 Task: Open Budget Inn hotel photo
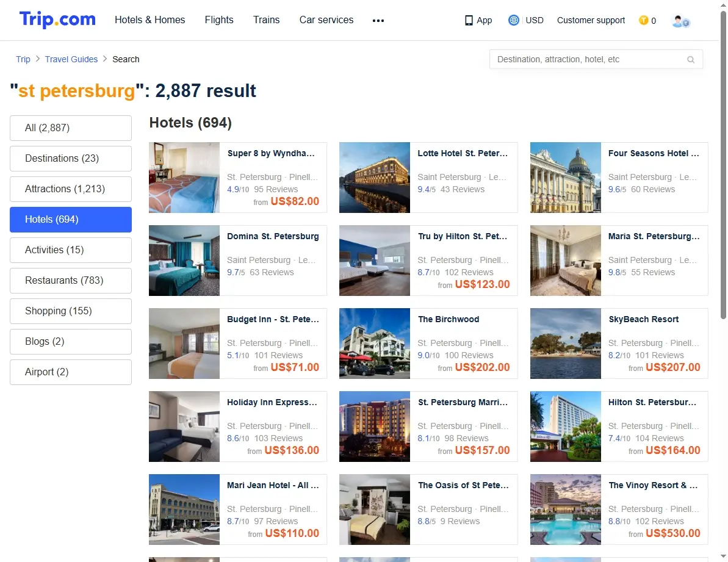[x=184, y=344]
